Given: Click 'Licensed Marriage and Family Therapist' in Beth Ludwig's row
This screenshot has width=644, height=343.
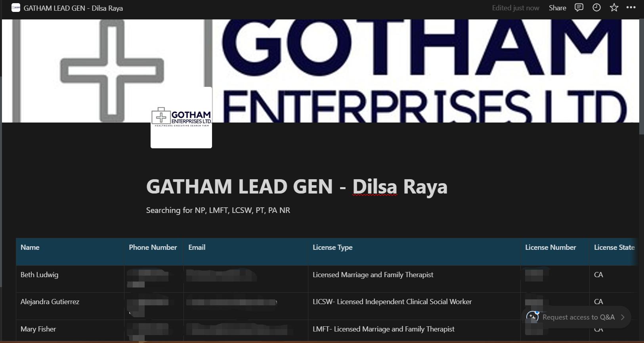Looking at the screenshot, I should click(x=373, y=275).
